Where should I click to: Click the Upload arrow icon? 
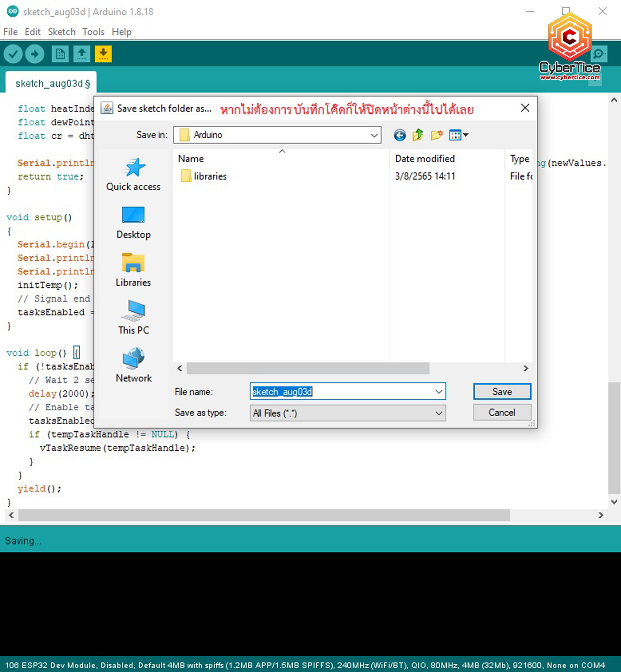[x=35, y=54]
